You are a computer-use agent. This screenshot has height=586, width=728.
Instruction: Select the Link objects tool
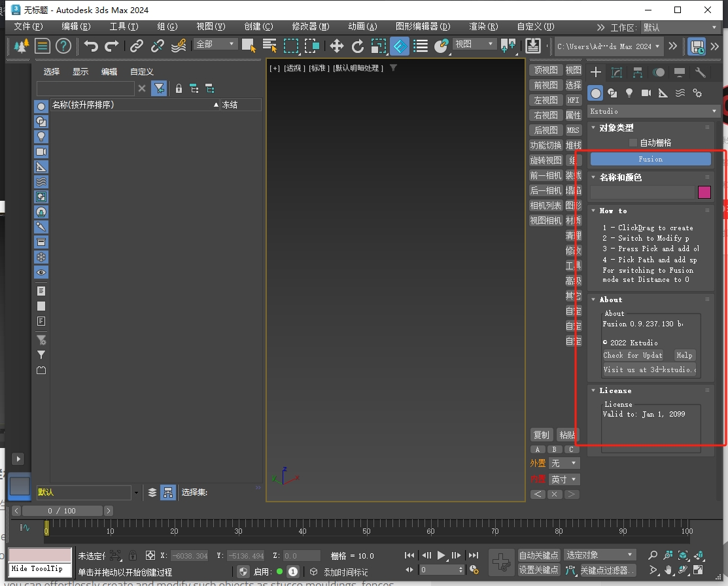pos(136,46)
